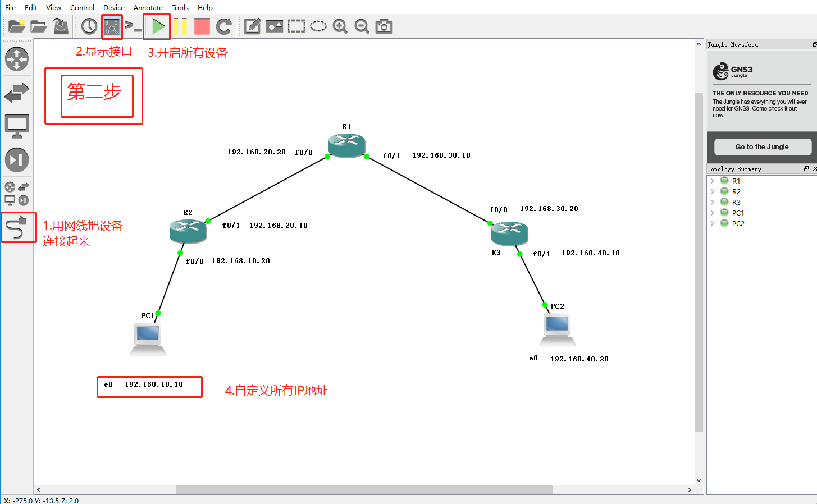Stop all devices with the red square
This screenshot has height=504, width=817.
202,26
